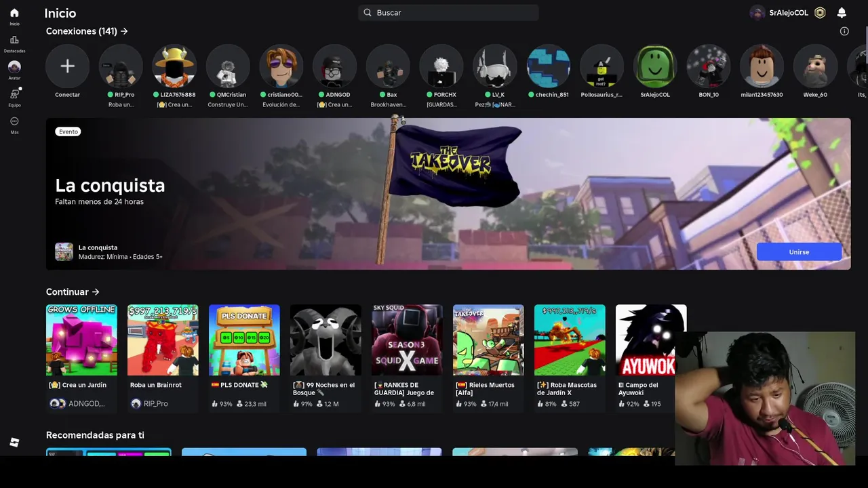868x488 pixels.
Task: Open SrAlejoCOL profile avatar in the top bar
Action: [x=757, y=13]
